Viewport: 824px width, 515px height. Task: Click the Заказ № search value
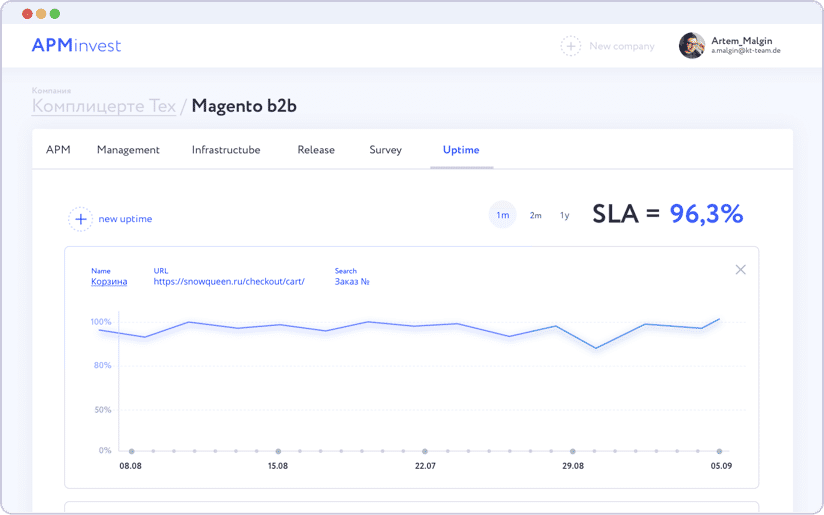click(x=352, y=282)
